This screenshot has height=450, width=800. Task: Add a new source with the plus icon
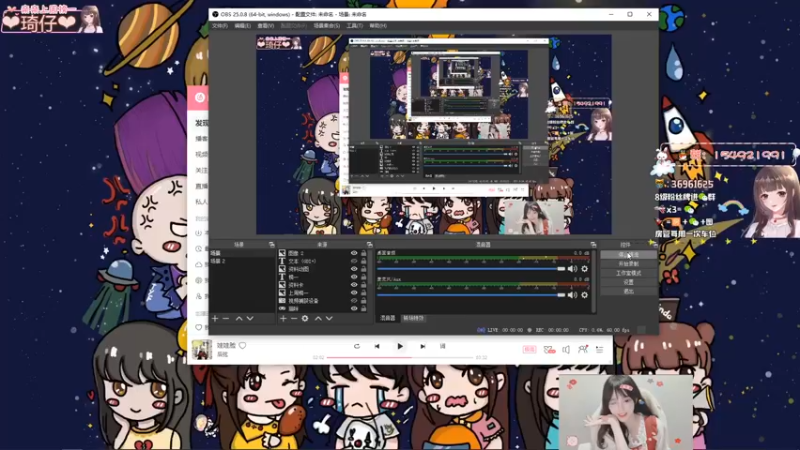[283, 318]
